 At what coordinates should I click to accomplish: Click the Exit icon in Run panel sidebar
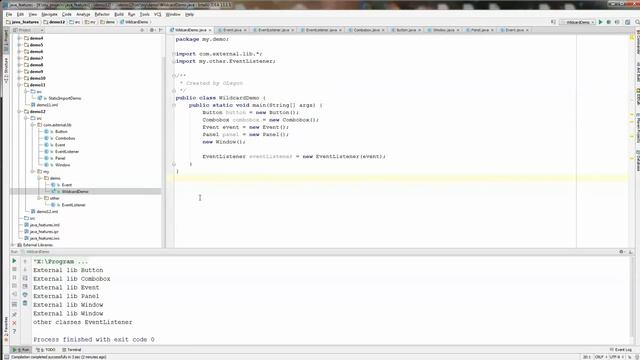(x=14, y=294)
